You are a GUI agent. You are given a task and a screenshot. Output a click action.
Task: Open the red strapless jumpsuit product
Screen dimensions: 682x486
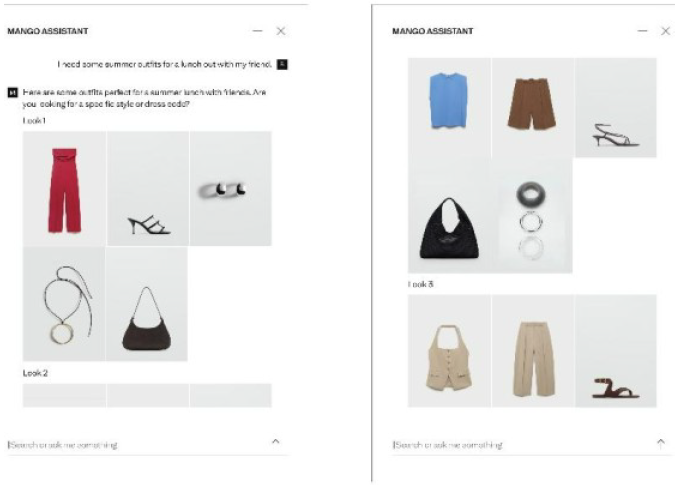pyautogui.click(x=64, y=188)
